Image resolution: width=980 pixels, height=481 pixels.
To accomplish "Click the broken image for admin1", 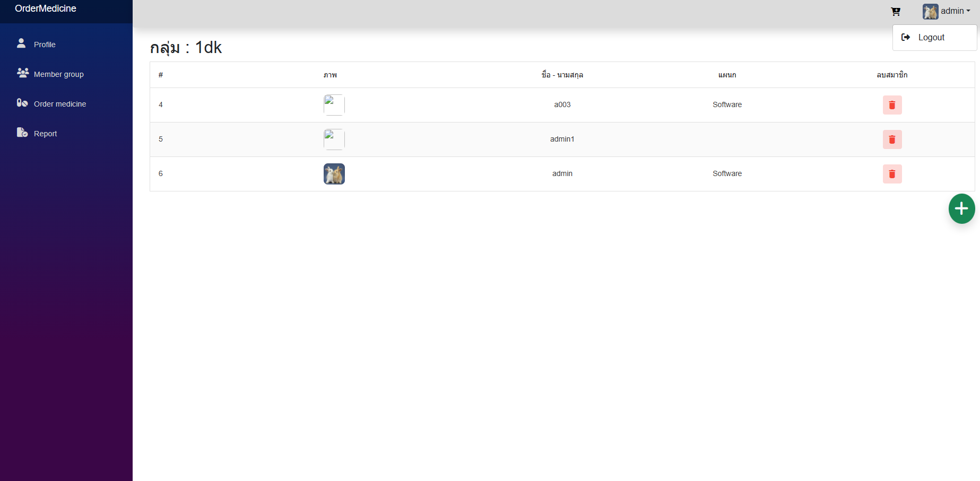I will [x=334, y=139].
